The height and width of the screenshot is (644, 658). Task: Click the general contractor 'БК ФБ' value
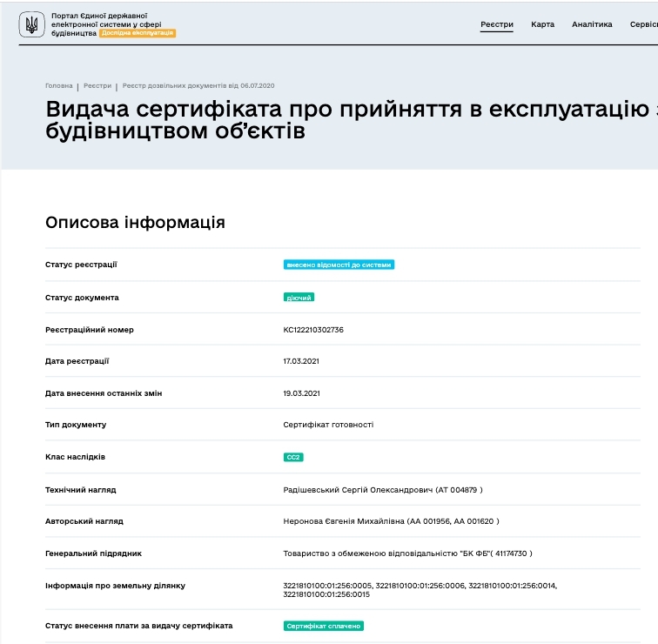(408, 553)
